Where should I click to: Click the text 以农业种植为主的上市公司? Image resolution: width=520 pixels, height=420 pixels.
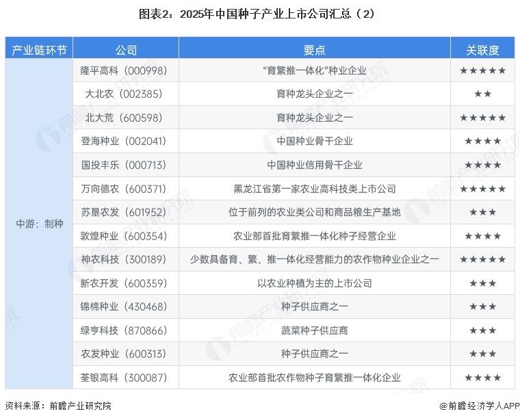coord(314,283)
